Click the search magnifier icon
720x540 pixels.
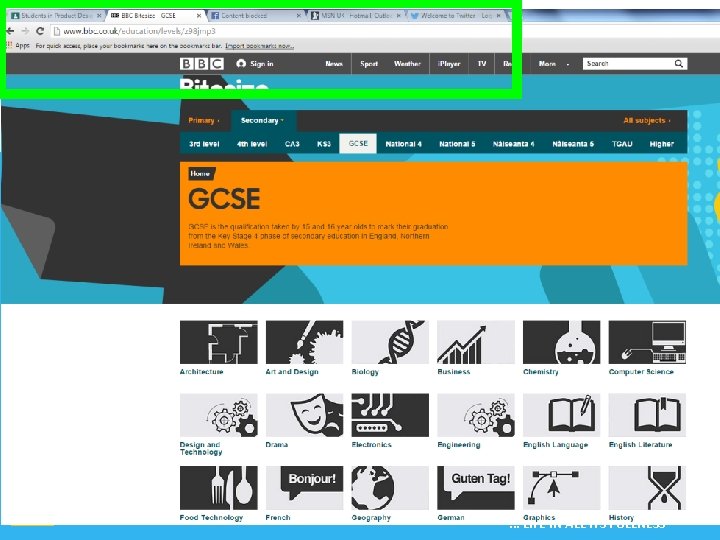click(678, 64)
